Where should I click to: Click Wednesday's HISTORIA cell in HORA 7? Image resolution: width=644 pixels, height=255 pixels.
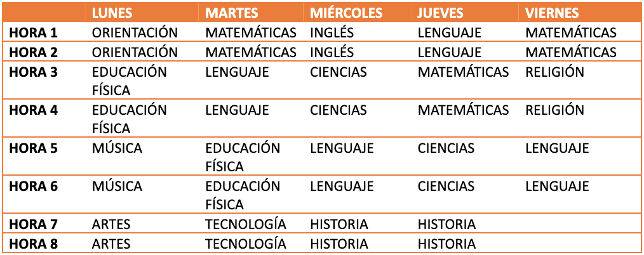coord(339,224)
